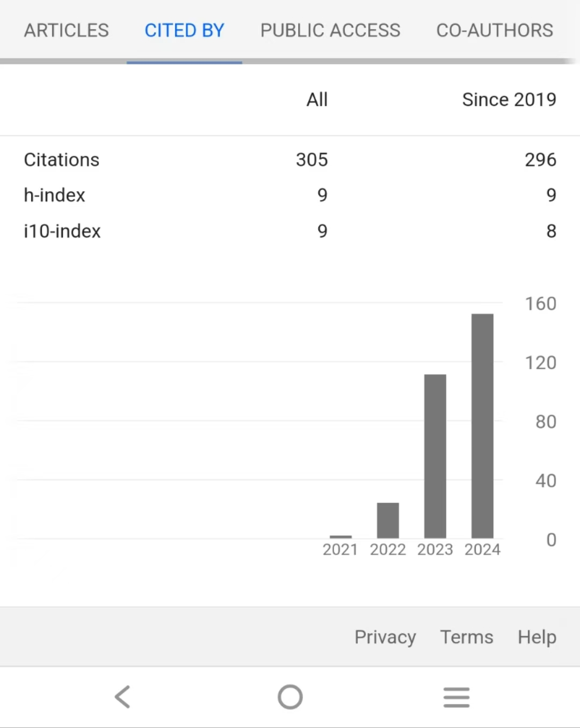Open the Help link
The height and width of the screenshot is (728, 580).
click(536, 637)
